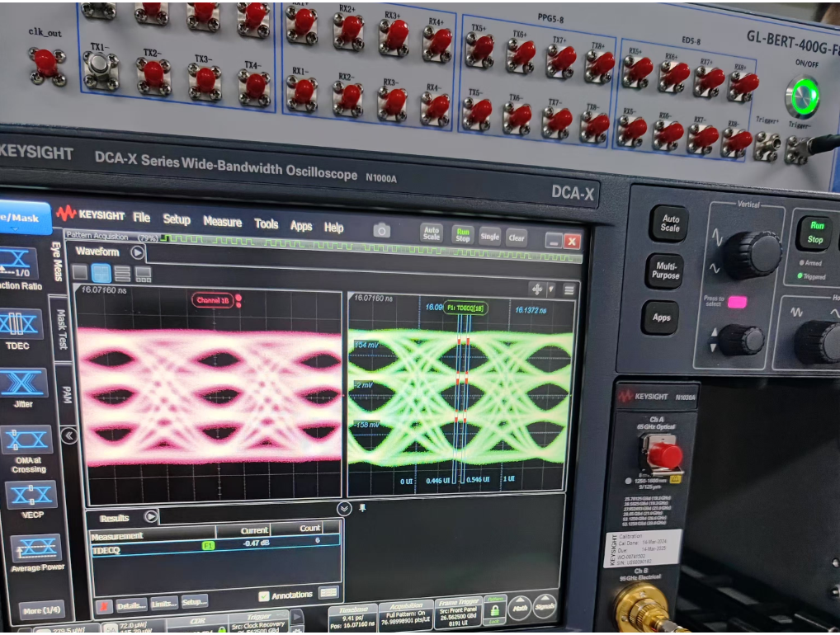Screen dimensions: 840x635
Task: Take a screenshot with the camera icon
Action: tap(381, 230)
